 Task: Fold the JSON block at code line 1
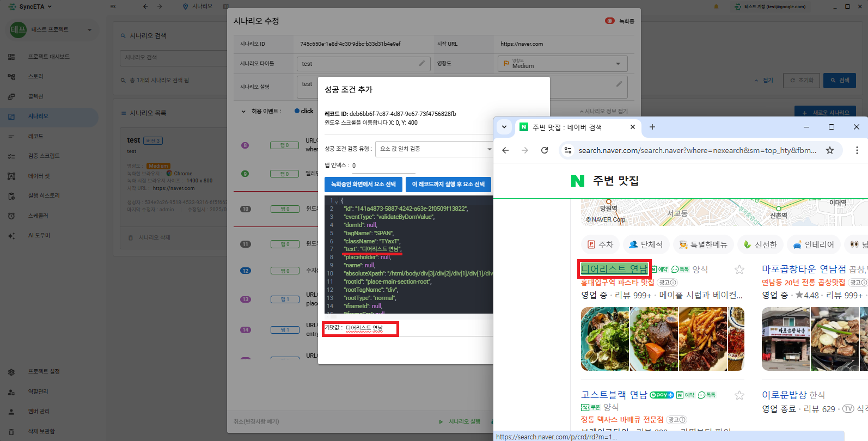tap(337, 201)
